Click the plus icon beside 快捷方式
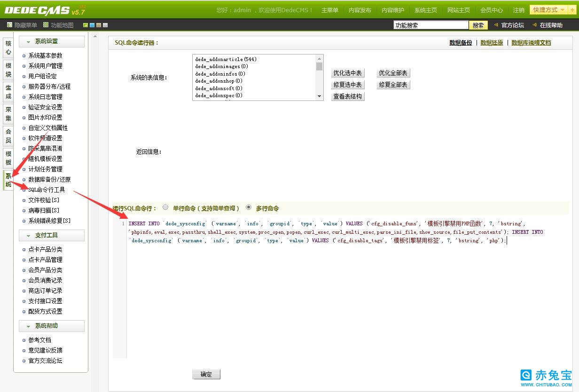Image resolution: width=579 pixels, height=392 pixels. click(571, 10)
